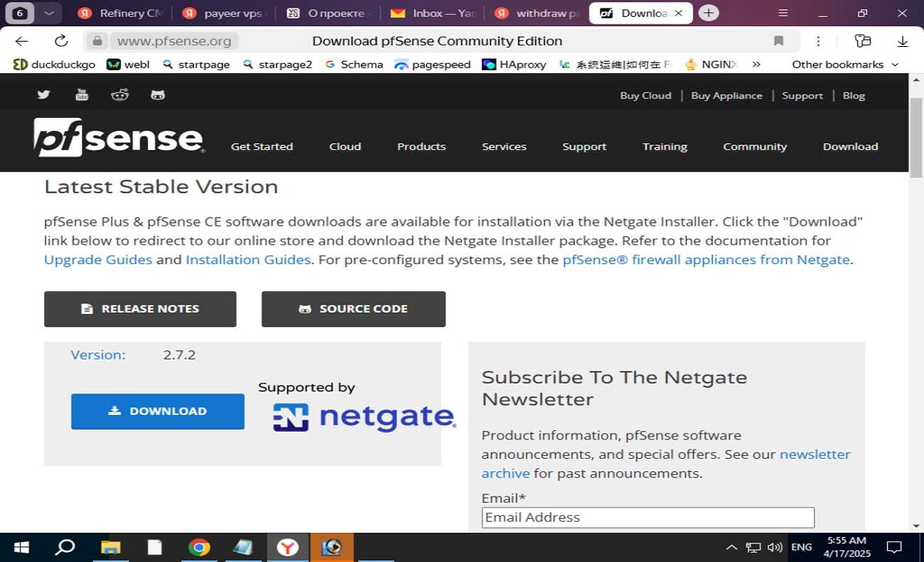Image resolution: width=924 pixels, height=562 pixels.
Task: Click the Netgate logo
Action: pos(364,417)
